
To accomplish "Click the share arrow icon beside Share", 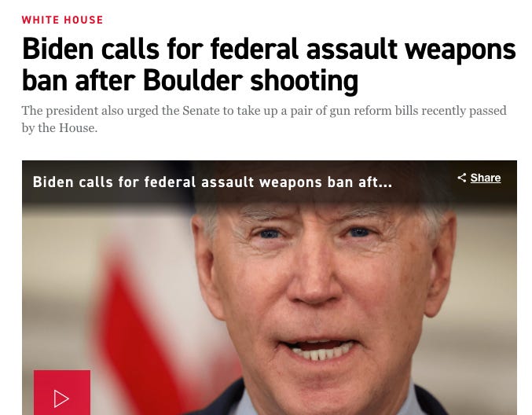I will [462, 178].
